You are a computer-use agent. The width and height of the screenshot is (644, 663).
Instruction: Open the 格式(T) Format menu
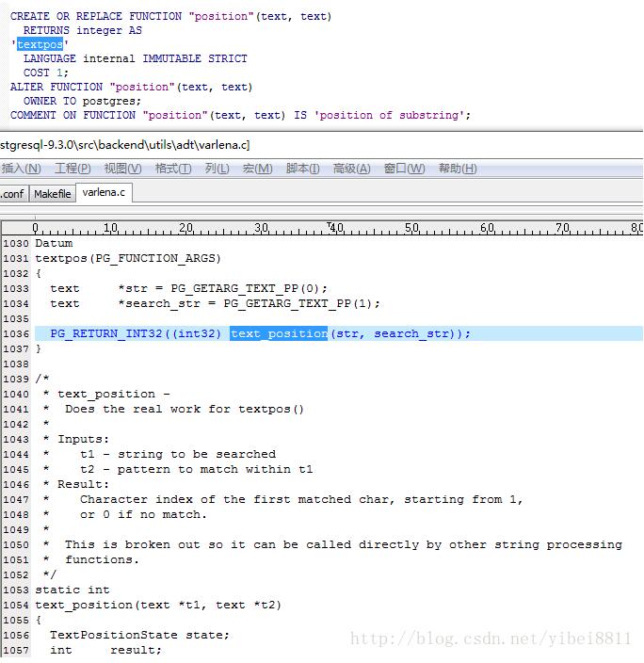click(173, 169)
